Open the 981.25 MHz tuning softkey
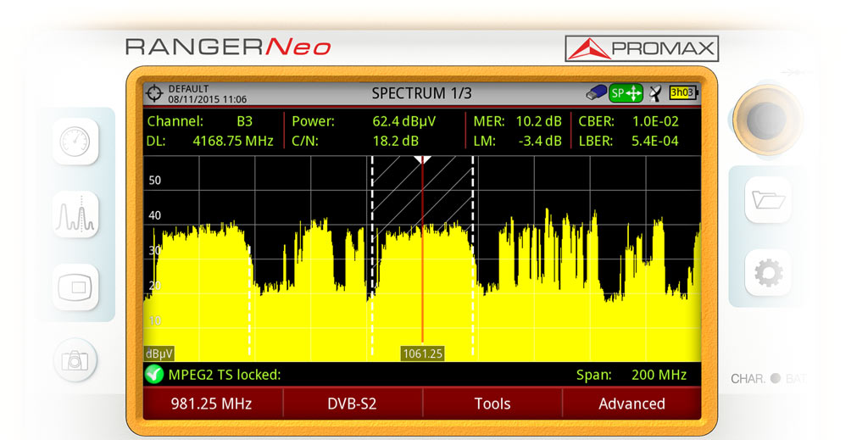Image resolution: width=868 pixels, height=440 pixels. [213, 404]
